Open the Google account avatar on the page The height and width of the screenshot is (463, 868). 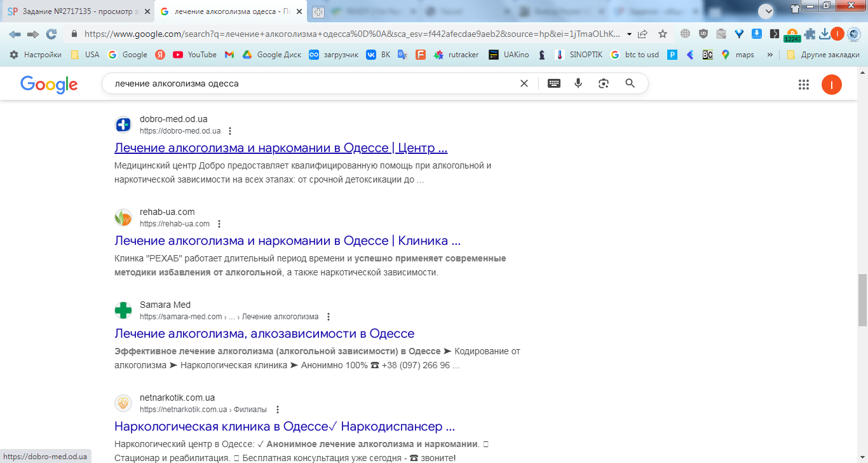[832, 85]
